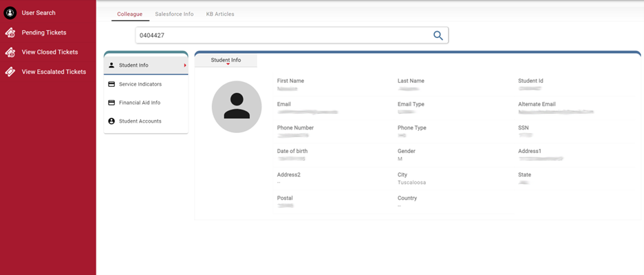This screenshot has width=644, height=275.
Task: Click the Pending Tickets ticket icon
Action: click(x=10, y=32)
